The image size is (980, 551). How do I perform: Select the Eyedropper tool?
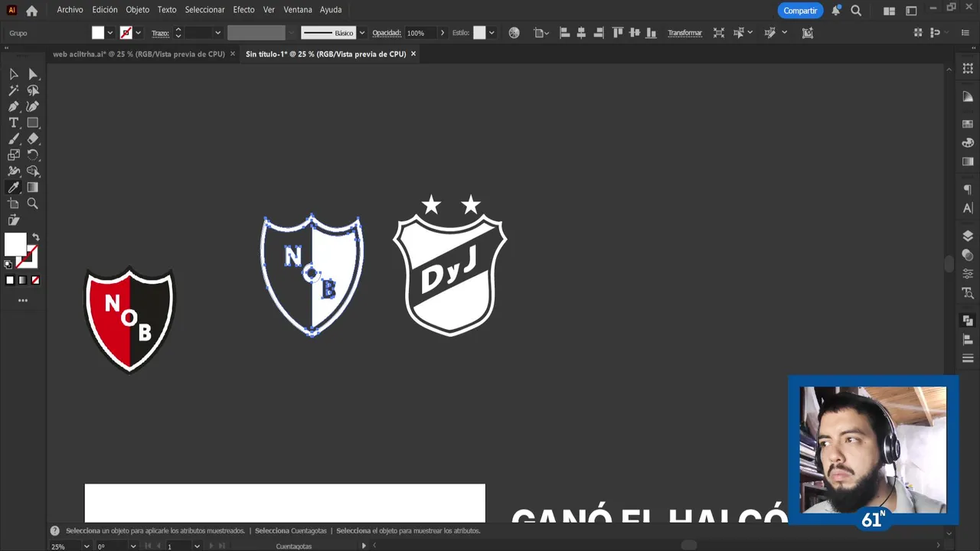[x=14, y=187]
